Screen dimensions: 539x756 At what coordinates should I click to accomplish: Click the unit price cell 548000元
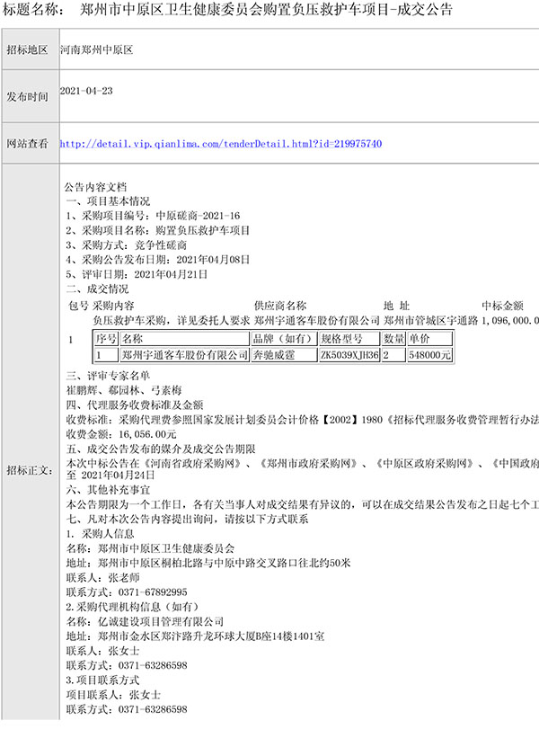[x=429, y=355]
